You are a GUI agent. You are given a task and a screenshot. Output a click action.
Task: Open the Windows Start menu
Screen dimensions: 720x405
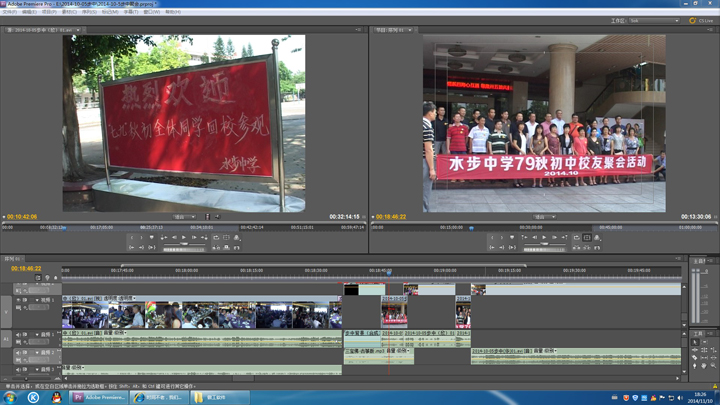click(x=10, y=397)
